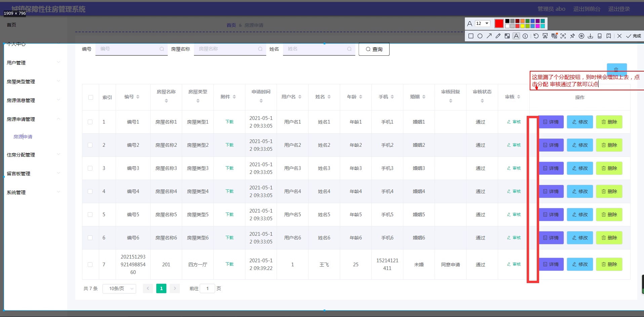Start screen recording from capture toolbar
The image size is (644, 317).
pos(581,36)
